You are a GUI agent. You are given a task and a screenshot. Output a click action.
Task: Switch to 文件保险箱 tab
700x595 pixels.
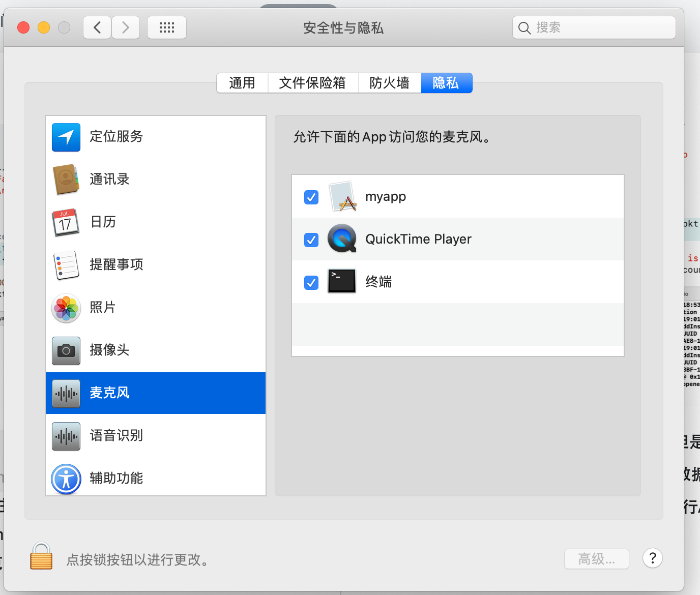pyautogui.click(x=313, y=83)
